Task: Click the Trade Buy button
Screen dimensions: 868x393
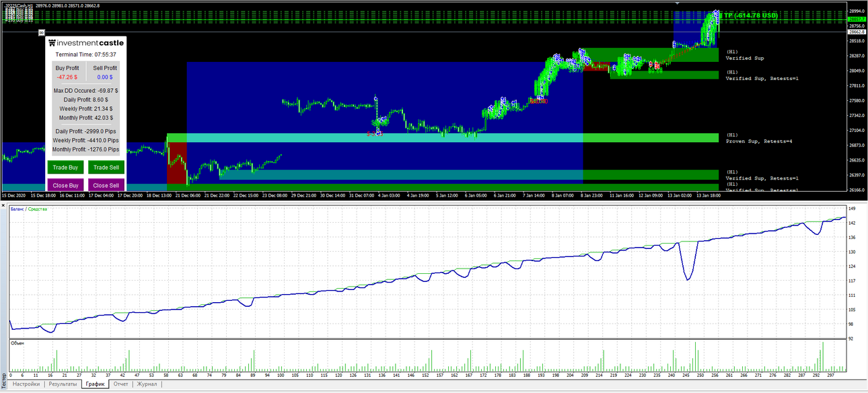Action: [x=65, y=168]
